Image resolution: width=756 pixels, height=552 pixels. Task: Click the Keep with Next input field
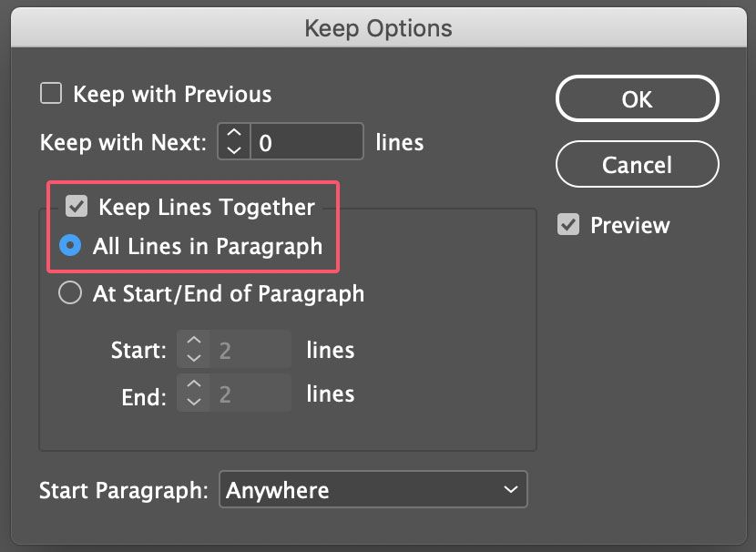(x=307, y=143)
